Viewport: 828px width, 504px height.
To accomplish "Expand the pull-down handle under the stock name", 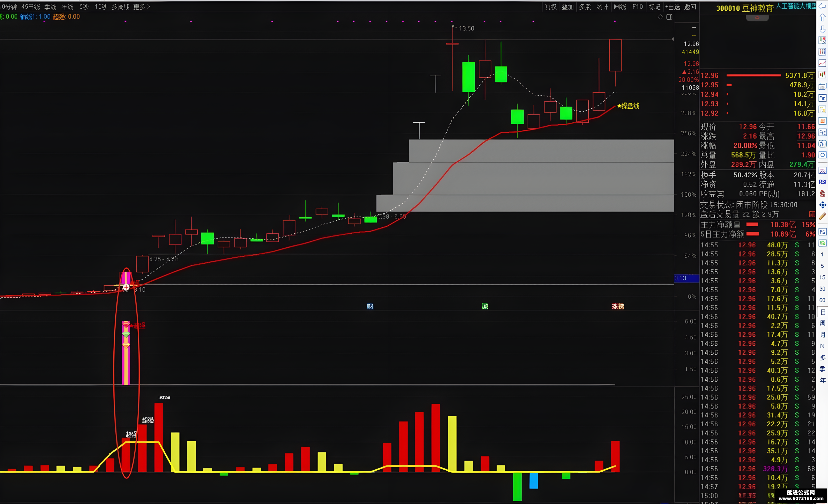I will click(x=757, y=18).
